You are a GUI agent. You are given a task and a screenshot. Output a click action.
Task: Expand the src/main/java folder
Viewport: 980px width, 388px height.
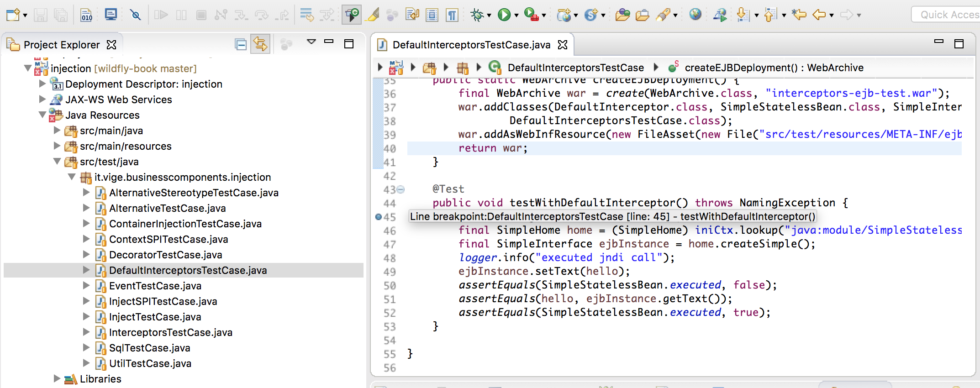pyautogui.click(x=57, y=130)
